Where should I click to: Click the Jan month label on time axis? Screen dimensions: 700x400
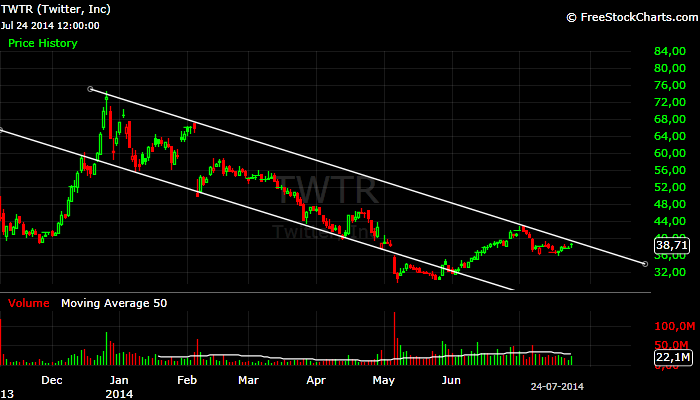click(119, 380)
